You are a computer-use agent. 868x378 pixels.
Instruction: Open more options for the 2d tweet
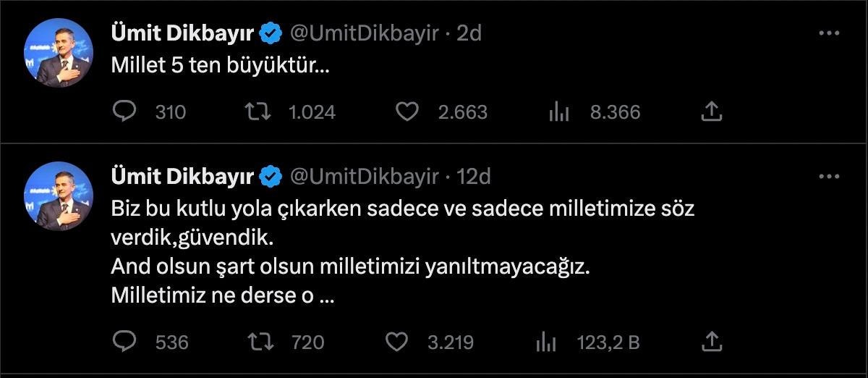[x=828, y=33]
